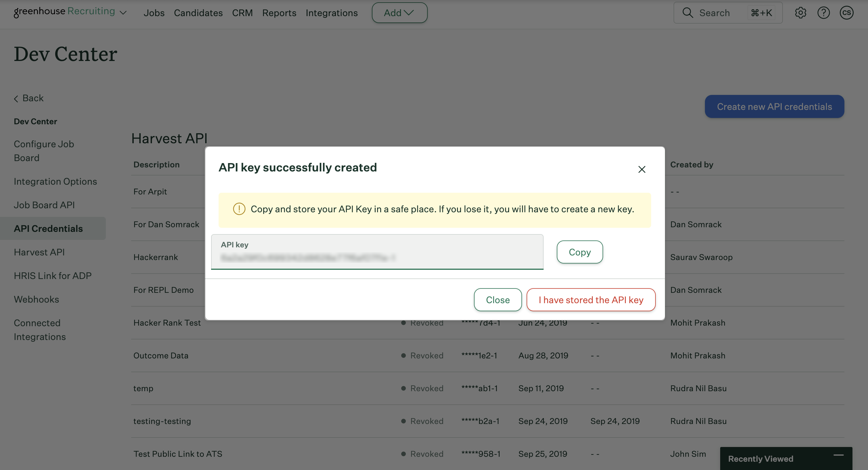868x470 pixels.
Task: Copy the API key
Action: pyautogui.click(x=580, y=252)
